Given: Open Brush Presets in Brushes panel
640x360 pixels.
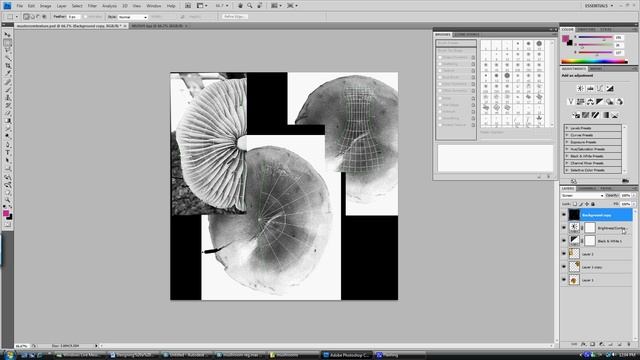Looking at the screenshot, I should point(456,43).
